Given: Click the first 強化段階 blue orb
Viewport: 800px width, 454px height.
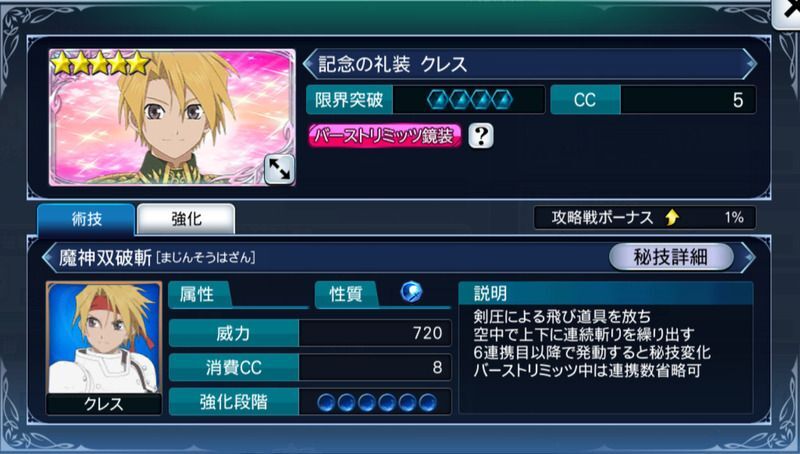Looking at the screenshot, I should point(327,402).
